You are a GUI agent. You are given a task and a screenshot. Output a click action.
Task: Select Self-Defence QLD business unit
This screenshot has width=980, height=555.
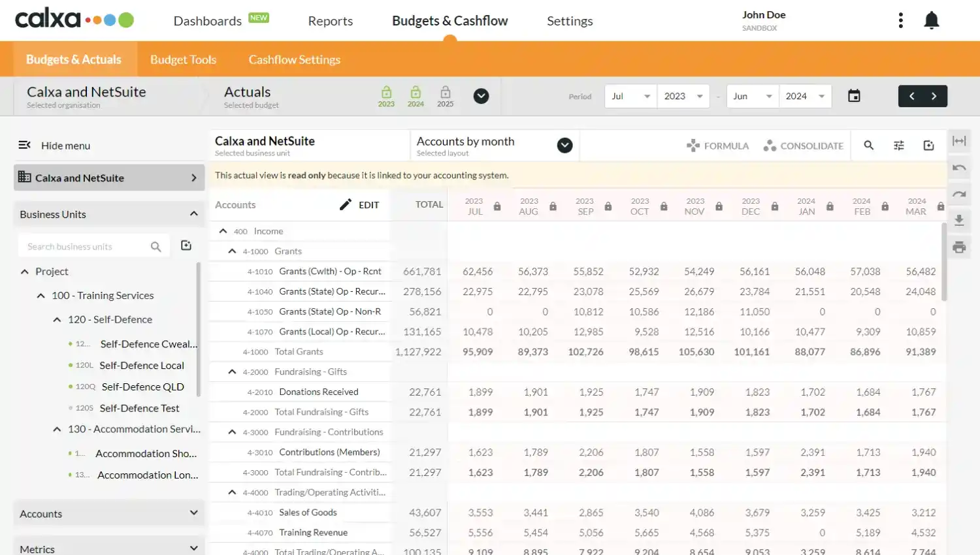click(x=143, y=387)
